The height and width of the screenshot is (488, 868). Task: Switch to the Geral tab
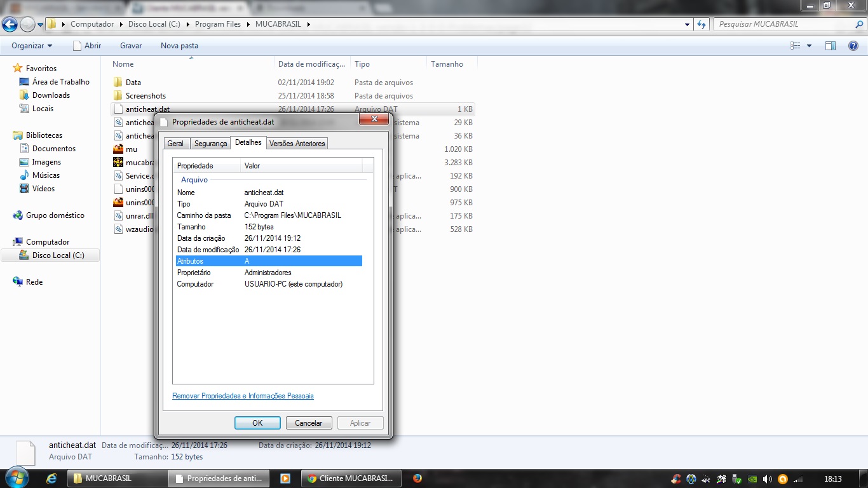175,144
